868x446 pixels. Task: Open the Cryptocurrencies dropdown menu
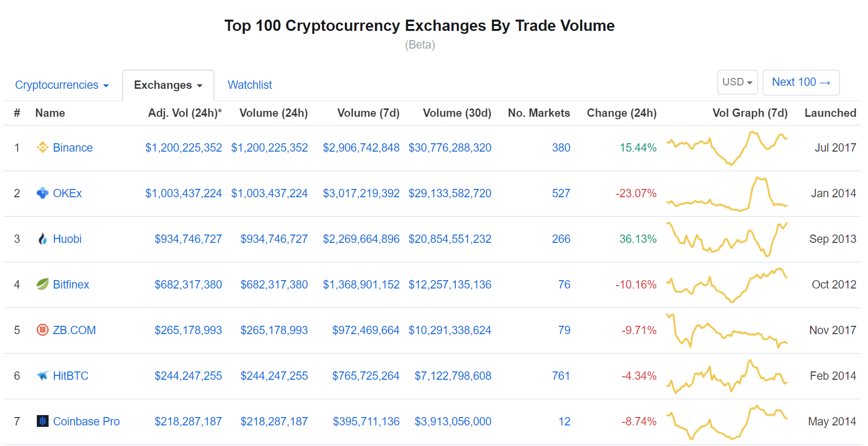pos(62,85)
